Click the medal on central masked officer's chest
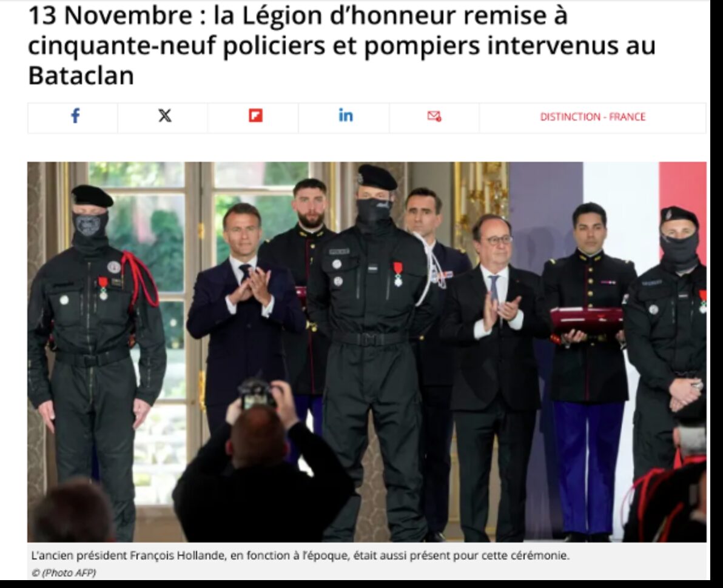The image size is (723, 588). 397,275
